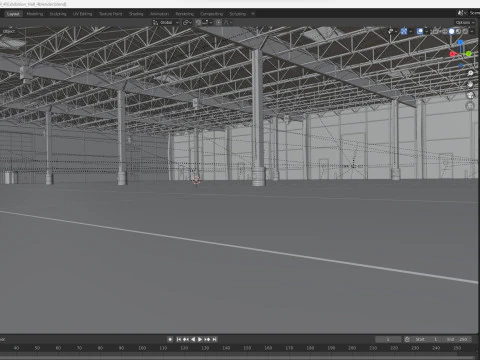This screenshot has height=360, width=480.
Task: Open the Sculpting workspace tab
Action: (58, 14)
